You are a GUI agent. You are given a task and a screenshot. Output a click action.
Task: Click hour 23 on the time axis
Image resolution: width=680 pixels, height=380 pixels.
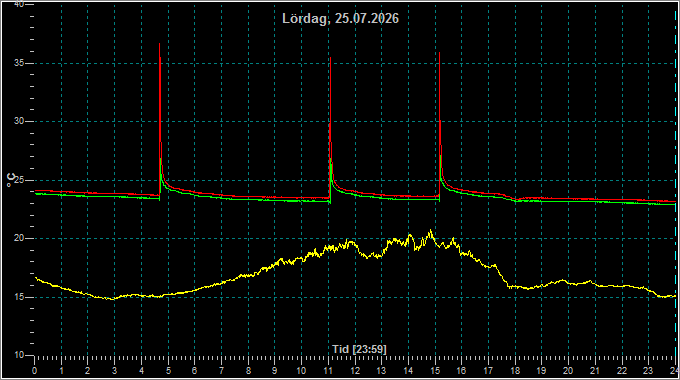(x=648, y=371)
